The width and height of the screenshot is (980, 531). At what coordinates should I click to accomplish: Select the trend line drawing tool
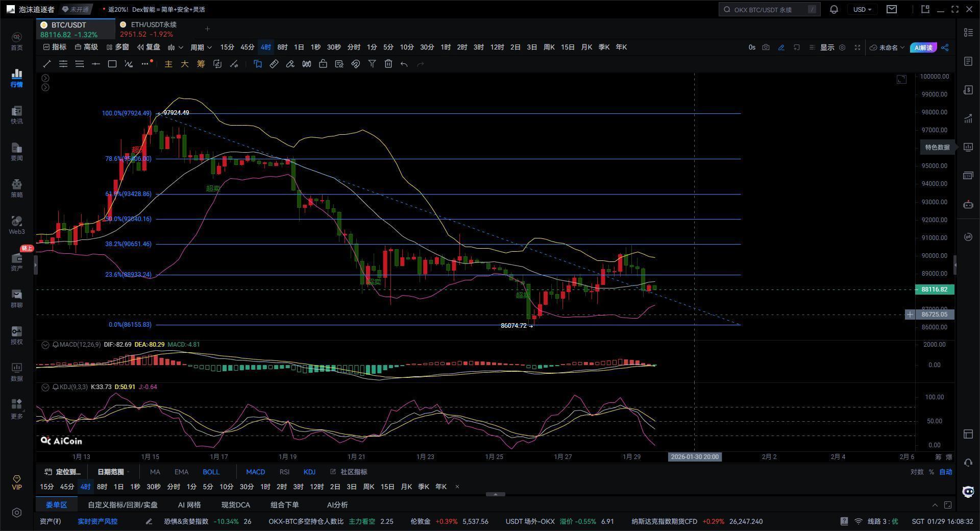(x=47, y=64)
